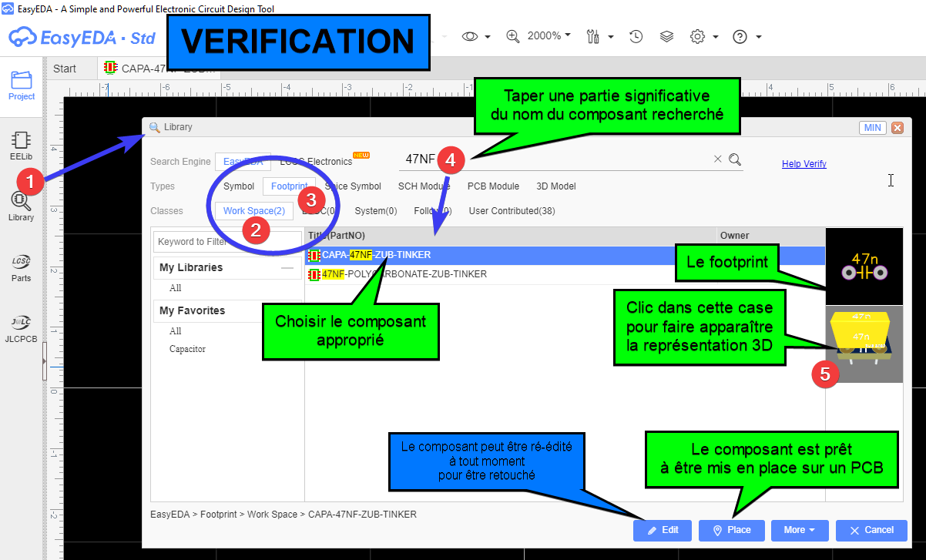Click the 3D model preview thumbnail

(x=864, y=344)
